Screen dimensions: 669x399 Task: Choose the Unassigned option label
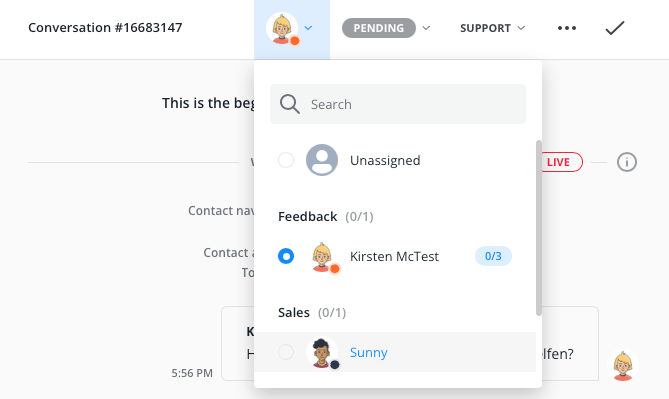pos(385,160)
